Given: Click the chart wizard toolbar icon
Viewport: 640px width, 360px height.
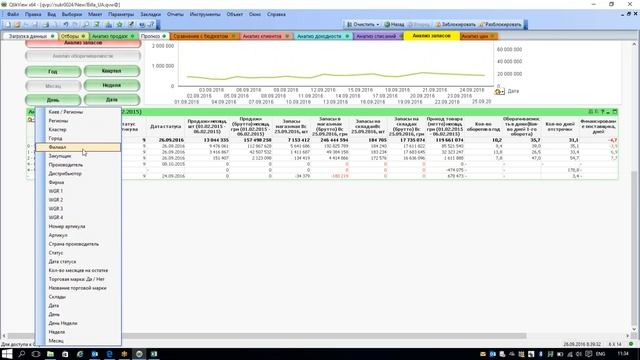Looking at the screenshot, I should coord(109,24).
